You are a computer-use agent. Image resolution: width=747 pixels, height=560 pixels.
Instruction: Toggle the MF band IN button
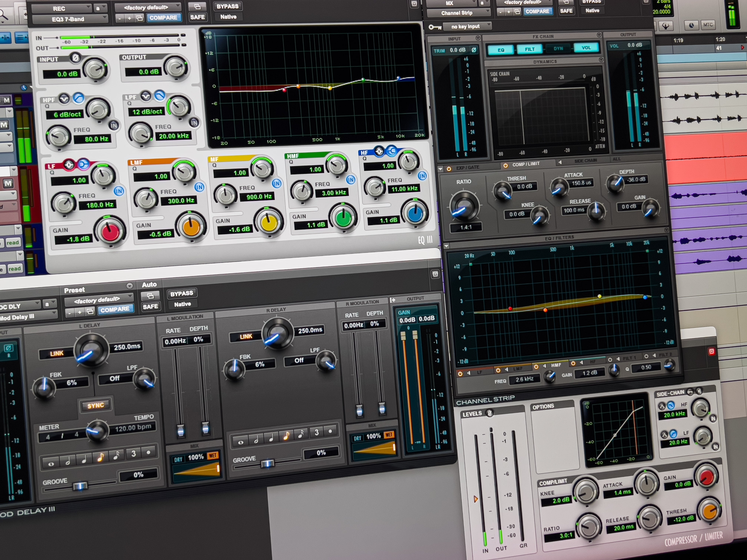coord(277,183)
